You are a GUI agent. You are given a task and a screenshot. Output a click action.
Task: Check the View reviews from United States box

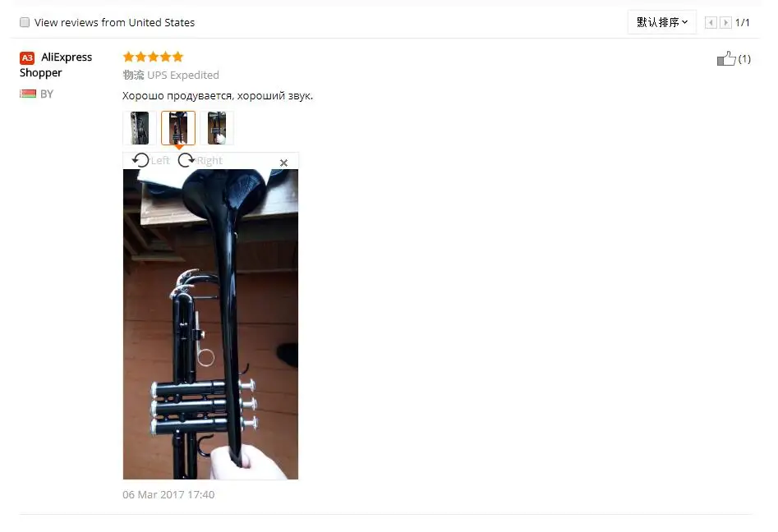pyautogui.click(x=25, y=22)
